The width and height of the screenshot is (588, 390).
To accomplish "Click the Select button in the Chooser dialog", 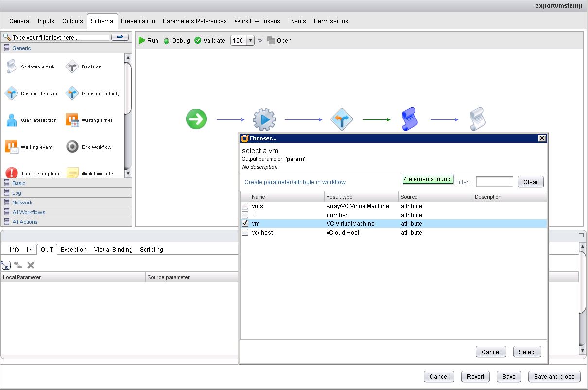I will [x=527, y=352].
